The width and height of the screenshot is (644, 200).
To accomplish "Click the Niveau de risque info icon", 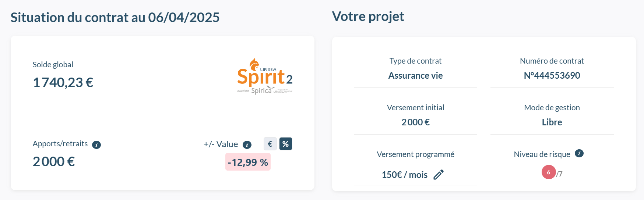I will (579, 153).
